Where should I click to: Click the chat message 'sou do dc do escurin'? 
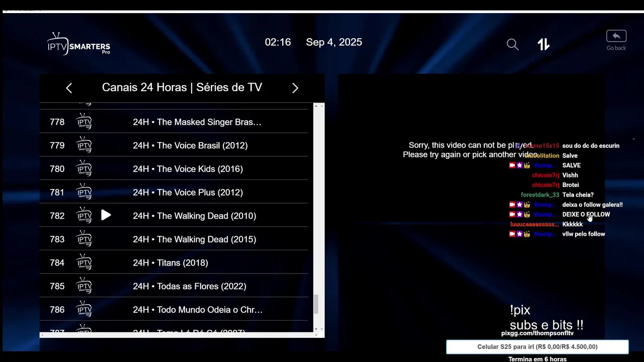[591, 146]
